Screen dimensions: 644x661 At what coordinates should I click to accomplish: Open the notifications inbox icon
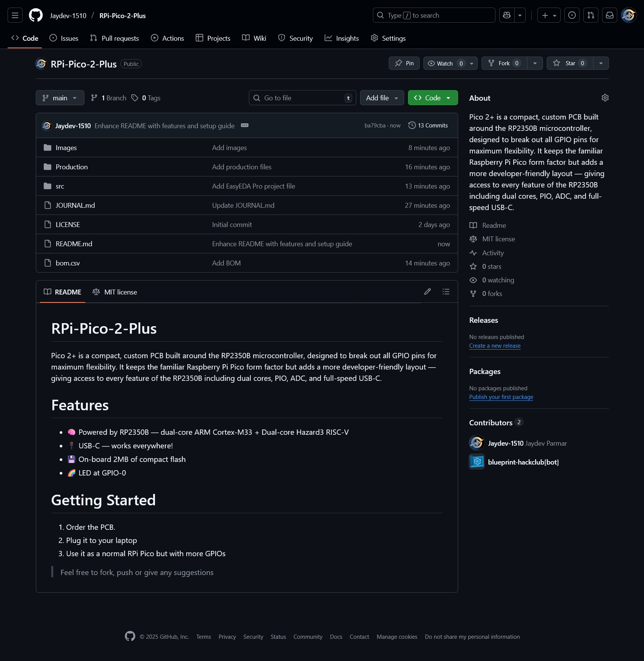click(x=610, y=15)
